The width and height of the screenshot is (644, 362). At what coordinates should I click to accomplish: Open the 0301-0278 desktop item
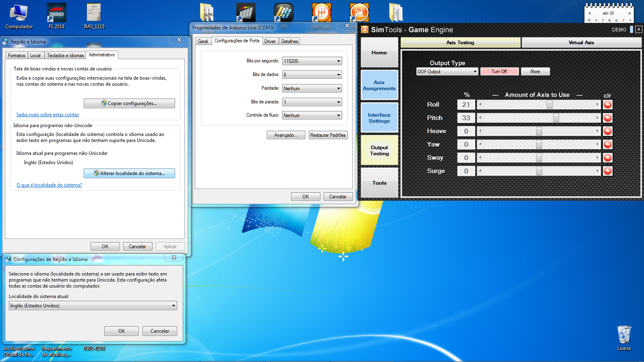[94, 348]
